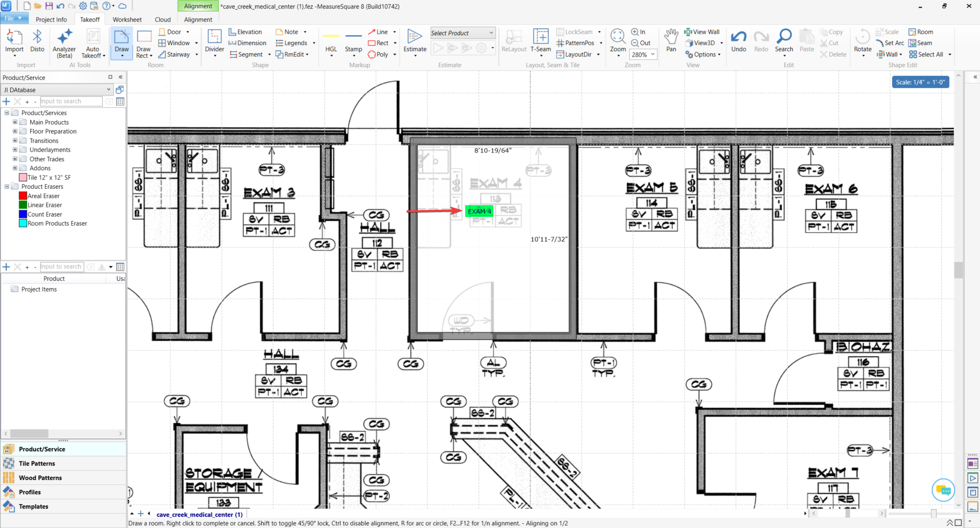Viewport: 980px width, 528px height.
Task: Select the Divider tool
Action: pyautogui.click(x=215, y=43)
